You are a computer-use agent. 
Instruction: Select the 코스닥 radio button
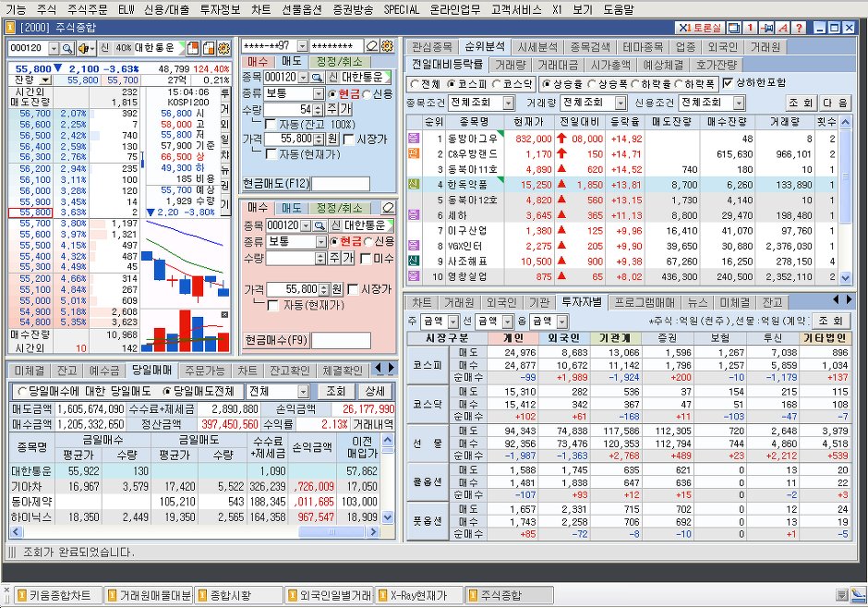tap(496, 84)
